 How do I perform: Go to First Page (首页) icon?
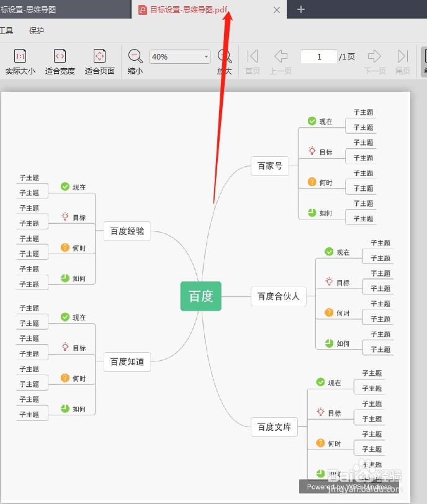253,56
